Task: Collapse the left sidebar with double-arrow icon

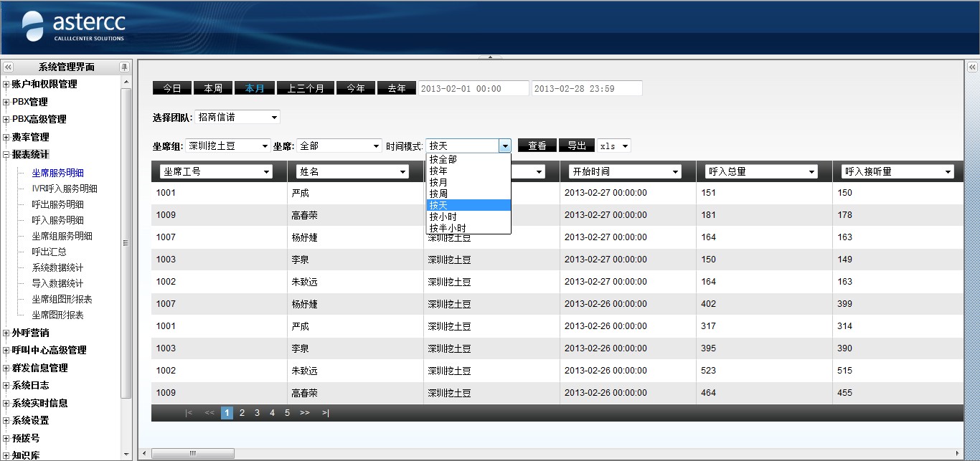Action: [x=9, y=67]
